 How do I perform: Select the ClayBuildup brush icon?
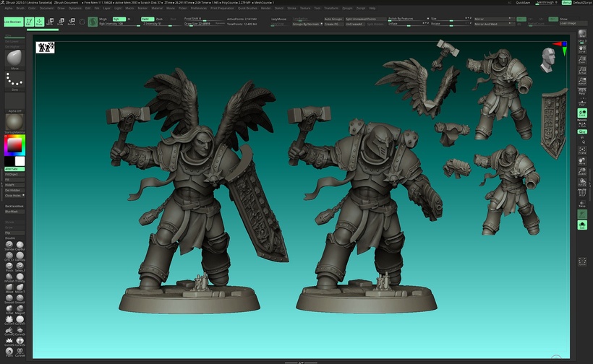(x=20, y=246)
